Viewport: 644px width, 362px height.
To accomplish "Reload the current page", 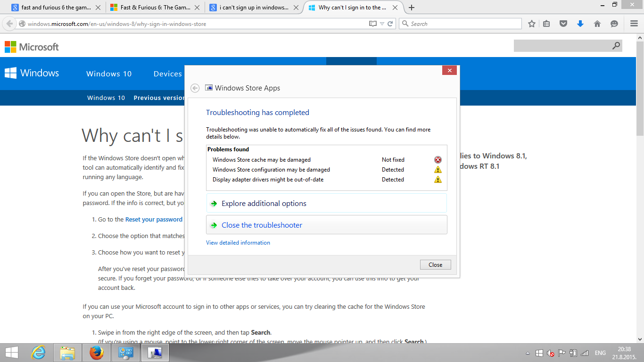I will pyautogui.click(x=390, y=24).
